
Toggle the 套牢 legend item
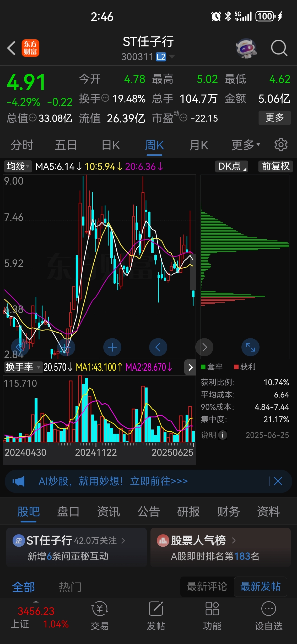[x=212, y=367]
